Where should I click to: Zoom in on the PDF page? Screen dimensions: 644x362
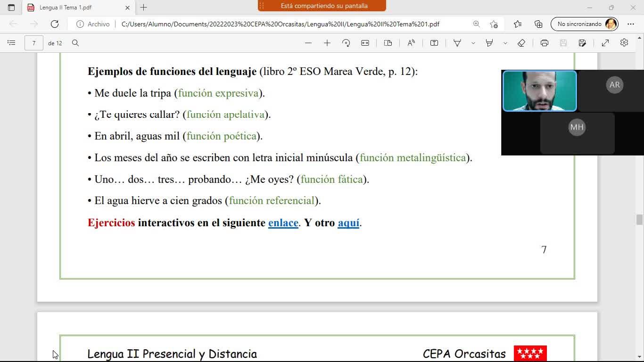[327, 43]
